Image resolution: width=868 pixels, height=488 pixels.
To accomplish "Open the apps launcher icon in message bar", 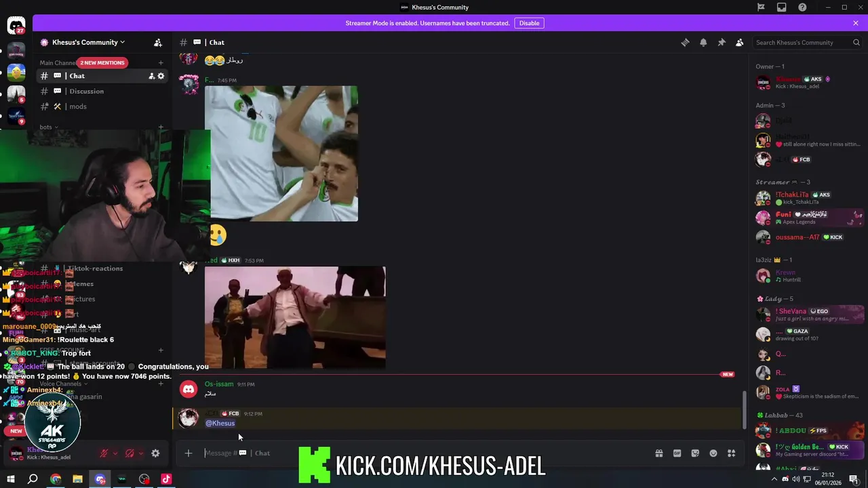I will [731, 453].
